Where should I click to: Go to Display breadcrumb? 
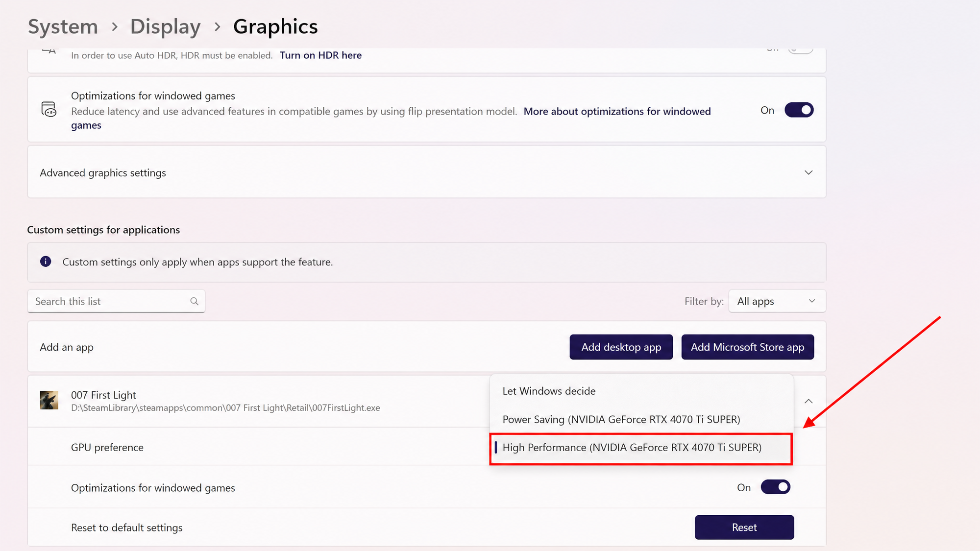tap(165, 26)
